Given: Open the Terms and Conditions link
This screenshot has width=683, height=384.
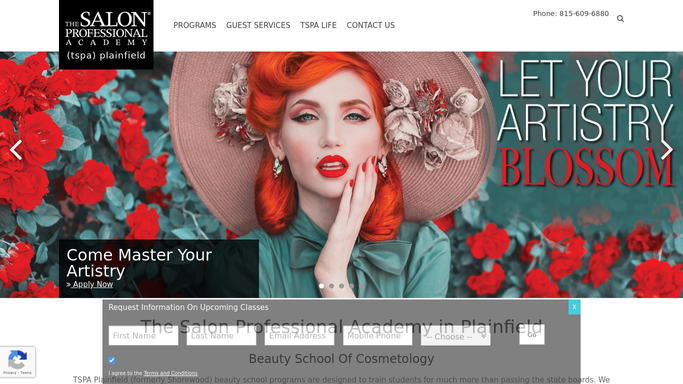Looking at the screenshot, I should click(170, 373).
